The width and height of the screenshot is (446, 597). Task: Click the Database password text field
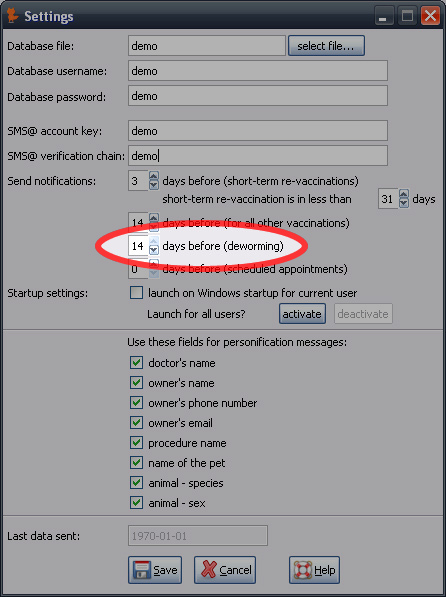point(258,96)
